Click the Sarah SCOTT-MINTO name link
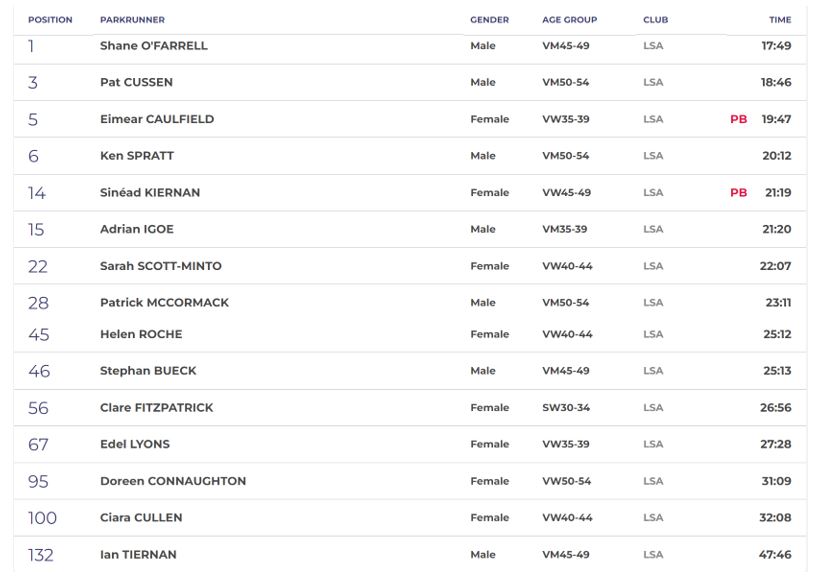 pos(161,266)
